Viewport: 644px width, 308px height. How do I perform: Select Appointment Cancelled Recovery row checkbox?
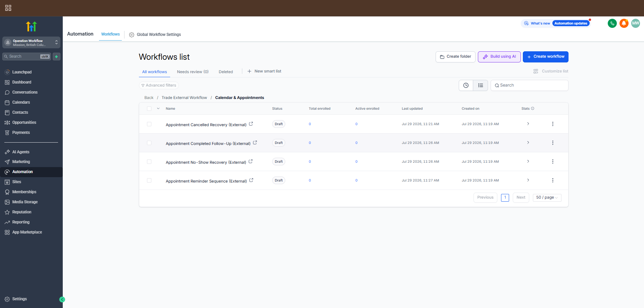tap(149, 124)
